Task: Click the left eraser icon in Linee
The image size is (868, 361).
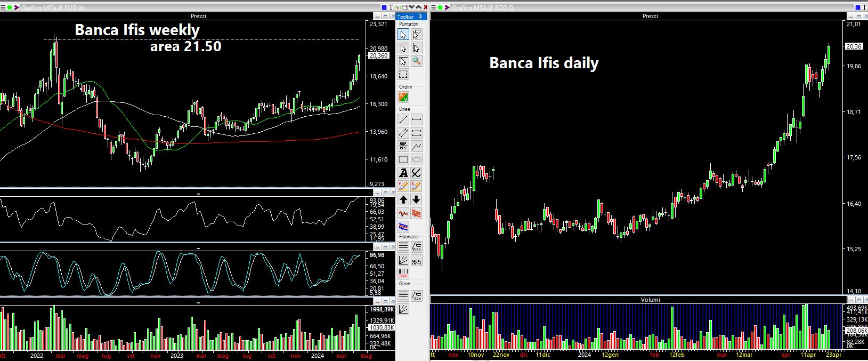Action: (403, 186)
